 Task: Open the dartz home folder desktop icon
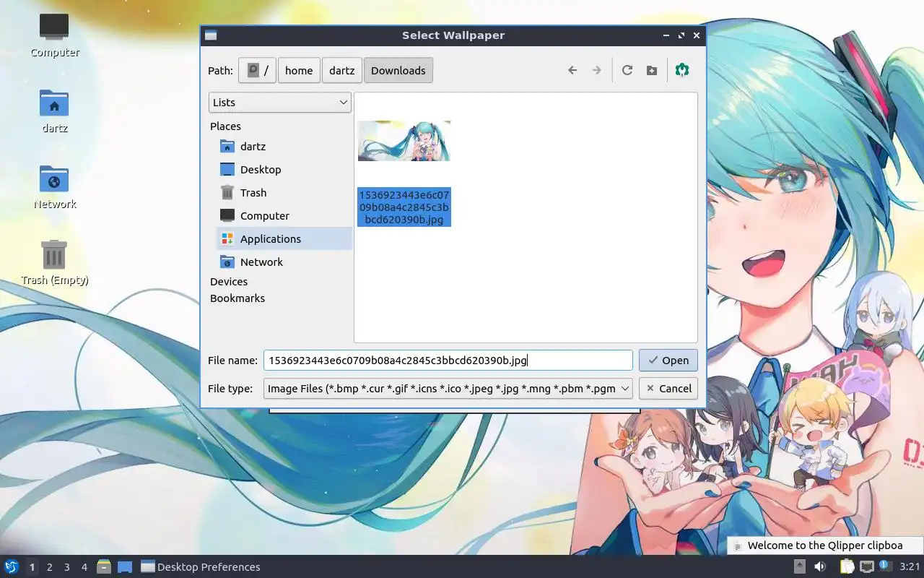coord(54,111)
